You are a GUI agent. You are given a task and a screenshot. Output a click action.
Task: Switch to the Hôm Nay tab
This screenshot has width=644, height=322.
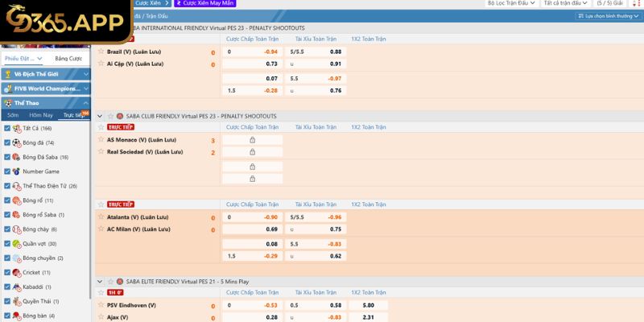[41, 115]
